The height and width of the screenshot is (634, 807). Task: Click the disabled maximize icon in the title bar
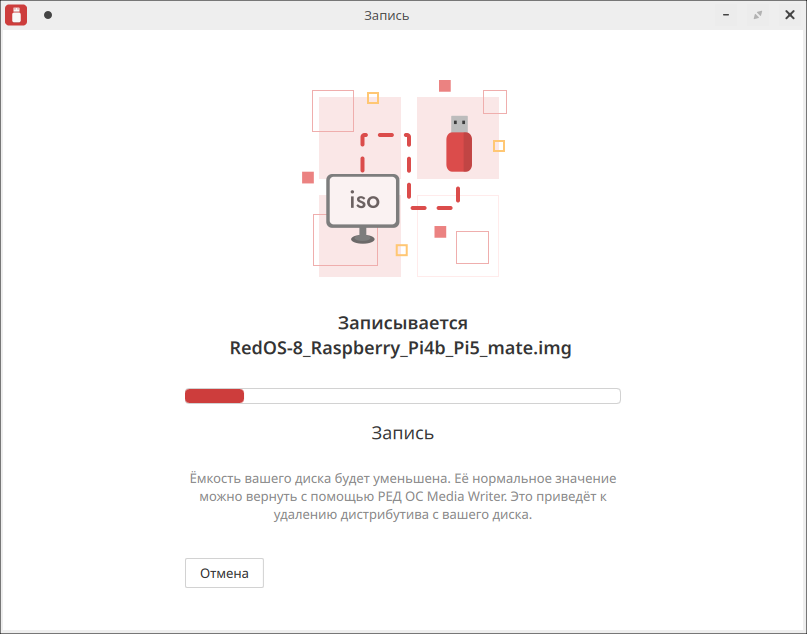pyautogui.click(x=758, y=15)
